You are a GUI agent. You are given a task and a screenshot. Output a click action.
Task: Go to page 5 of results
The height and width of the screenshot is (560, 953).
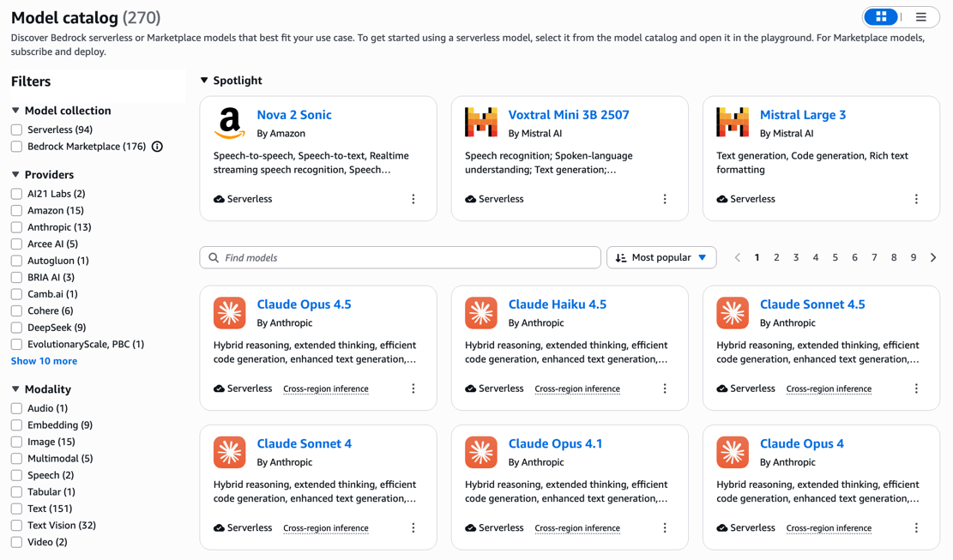click(x=835, y=257)
